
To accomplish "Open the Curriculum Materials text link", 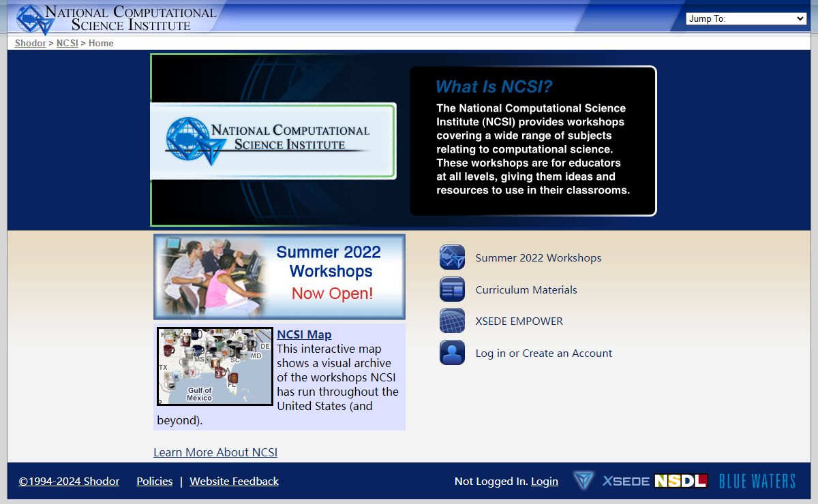I will click(x=526, y=289).
